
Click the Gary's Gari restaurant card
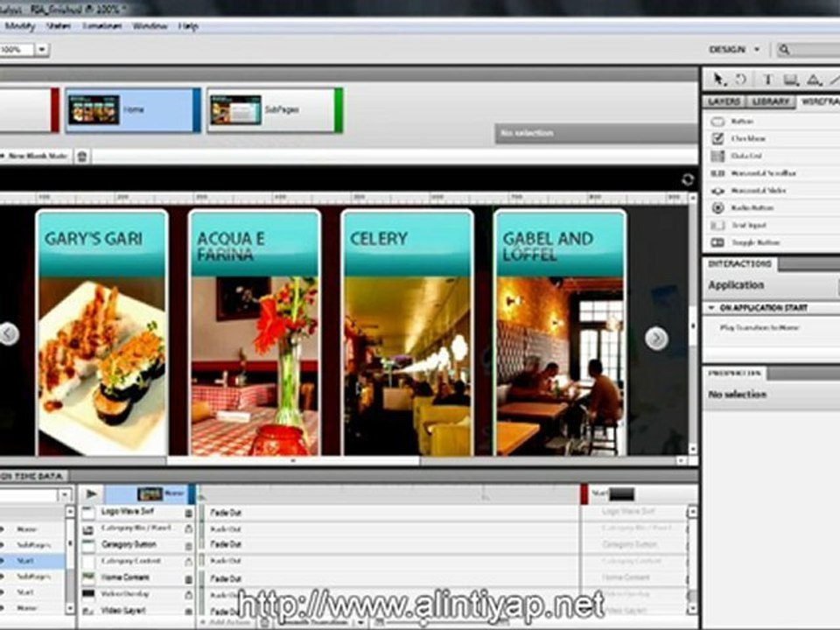101,332
